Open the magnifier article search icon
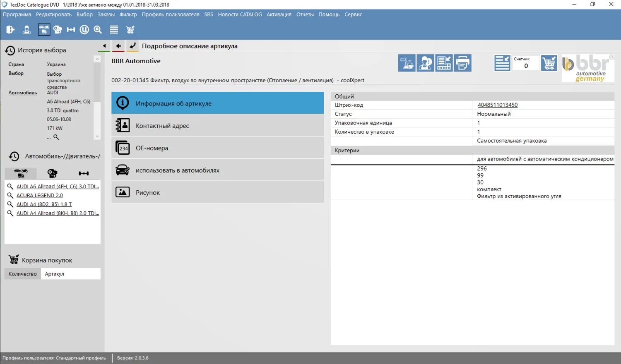Screen dimensions: 621x364 click(98, 30)
